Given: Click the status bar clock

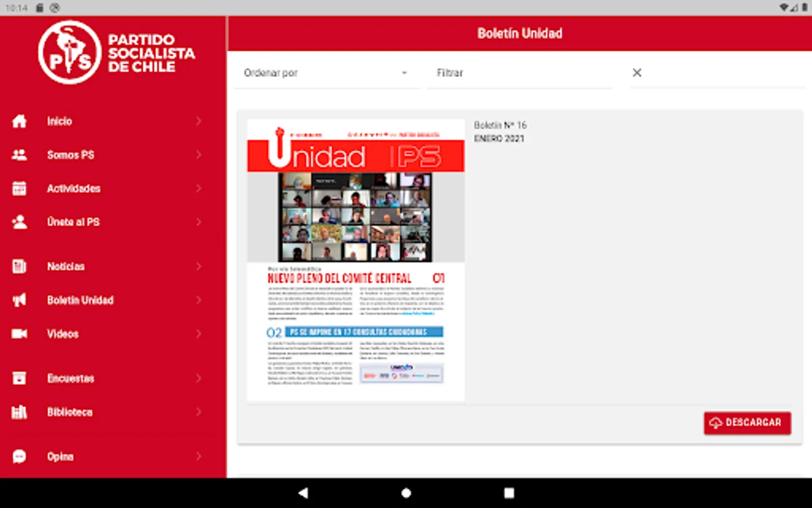Looking at the screenshot, I should (x=16, y=8).
